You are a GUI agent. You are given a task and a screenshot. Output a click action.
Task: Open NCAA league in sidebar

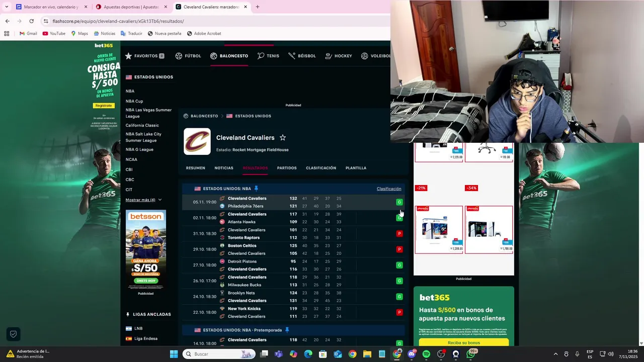(x=131, y=159)
